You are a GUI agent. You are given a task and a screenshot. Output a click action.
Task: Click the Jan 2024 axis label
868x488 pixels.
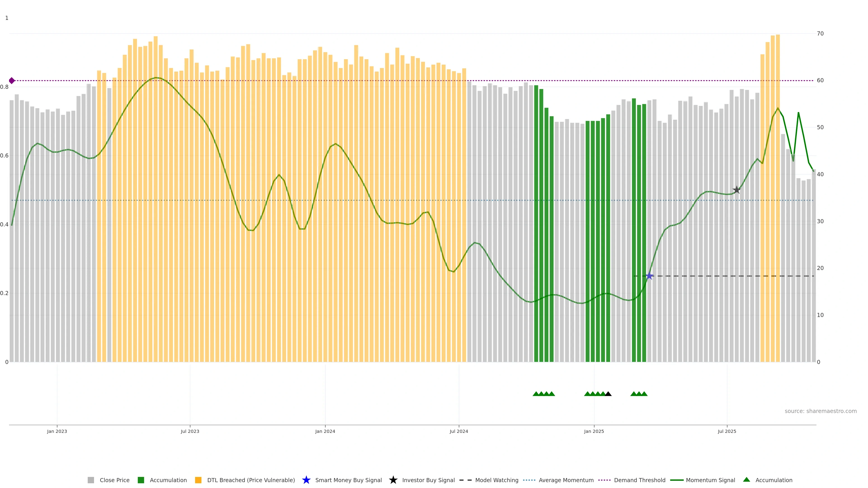tap(325, 432)
